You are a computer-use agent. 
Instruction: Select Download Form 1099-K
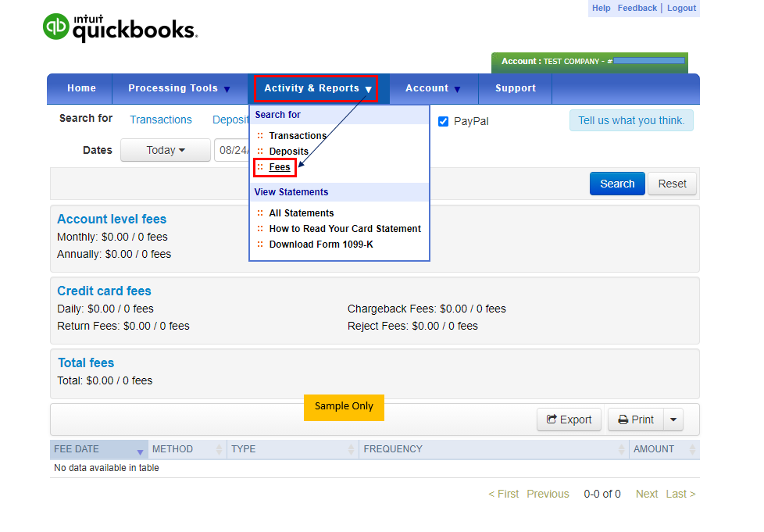(x=321, y=244)
